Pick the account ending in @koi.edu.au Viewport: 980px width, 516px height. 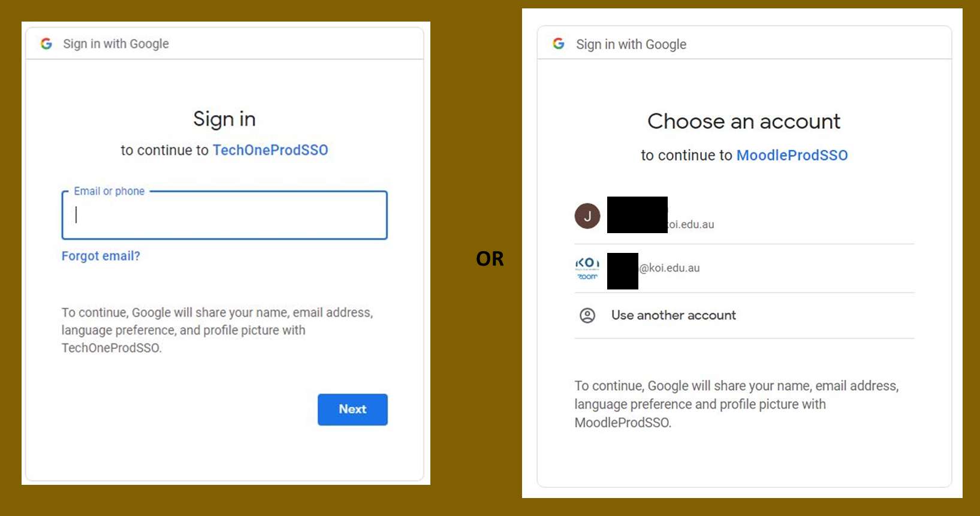(669, 268)
